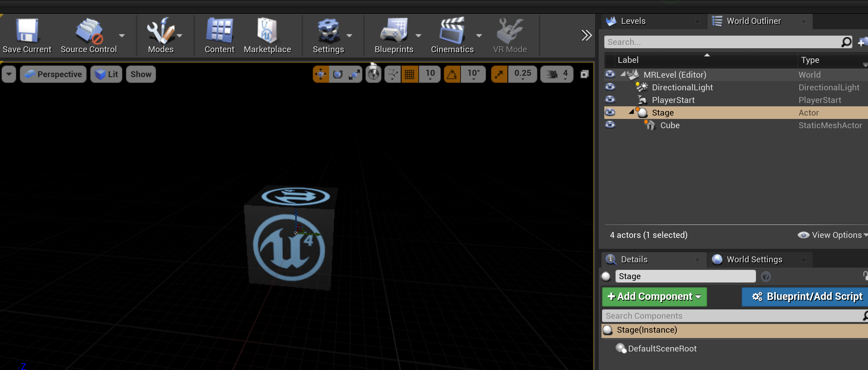Click the Stage actor name field
Image resolution: width=868 pixels, height=370 pixels.
coord(685,276)
